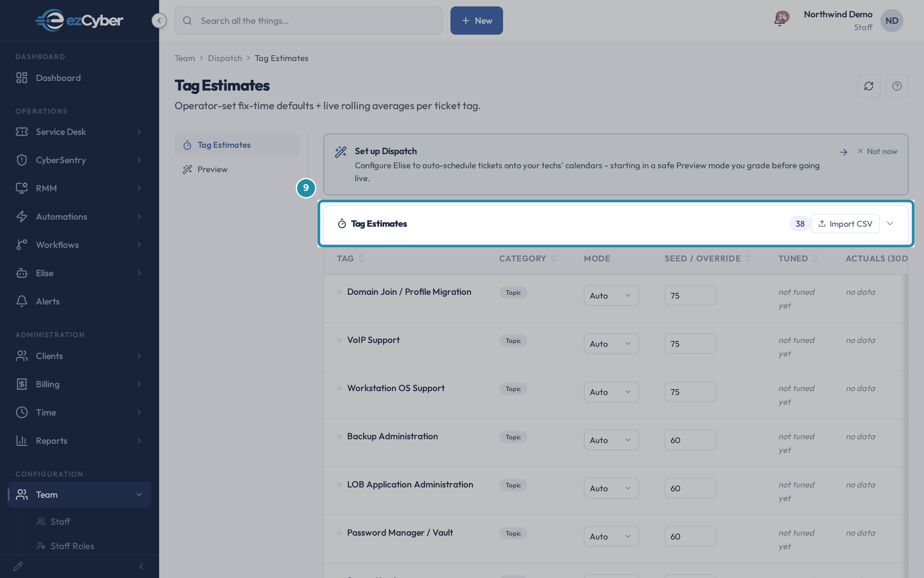Sort by the TAG column header

[350, 258]
